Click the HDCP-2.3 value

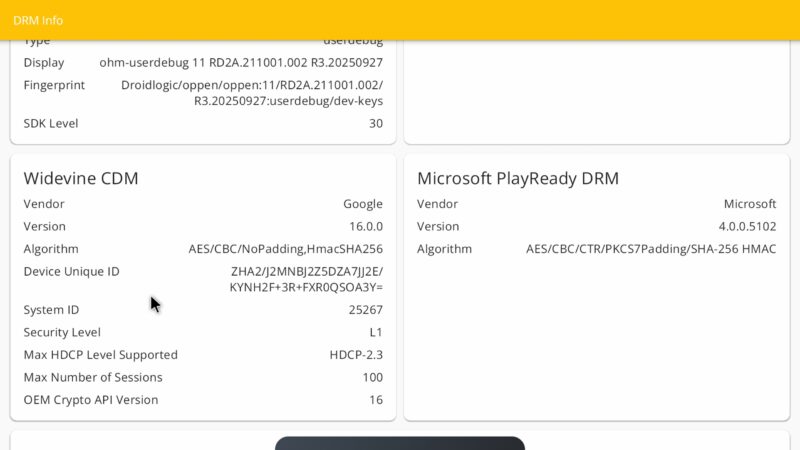pyautogui.click(x=356, y=355)
